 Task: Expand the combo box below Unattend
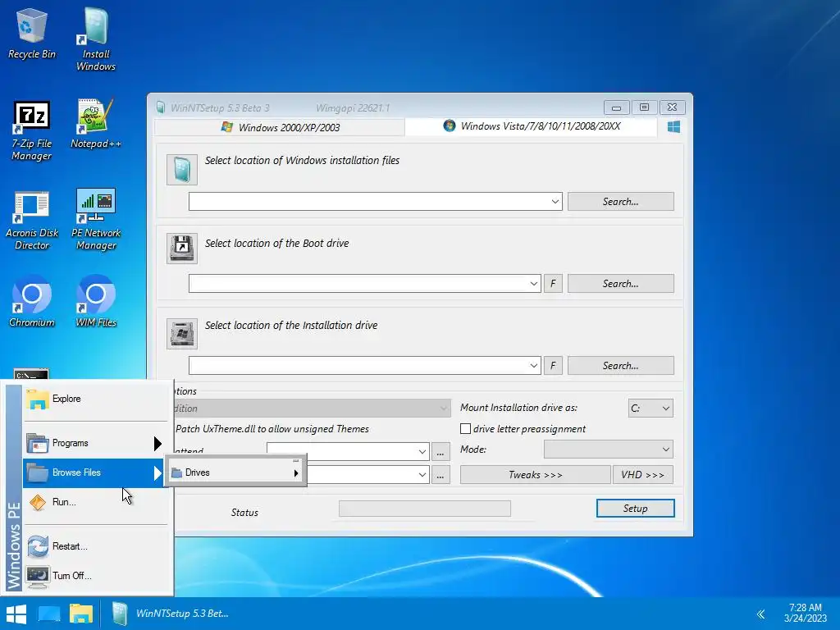422,475
